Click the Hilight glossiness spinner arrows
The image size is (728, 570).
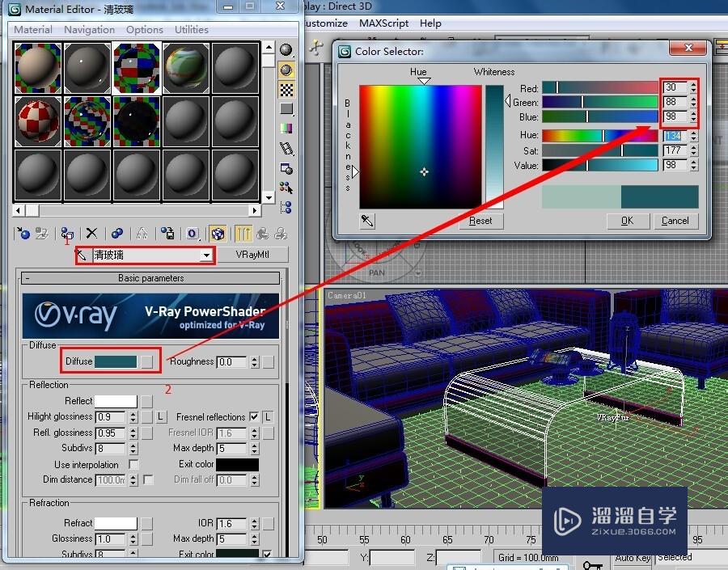click(x=133, y=417)
